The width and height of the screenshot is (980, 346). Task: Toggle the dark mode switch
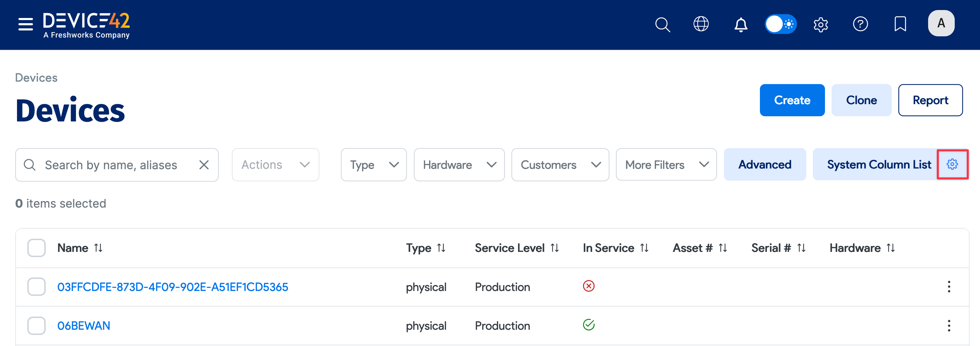(781, 24)
